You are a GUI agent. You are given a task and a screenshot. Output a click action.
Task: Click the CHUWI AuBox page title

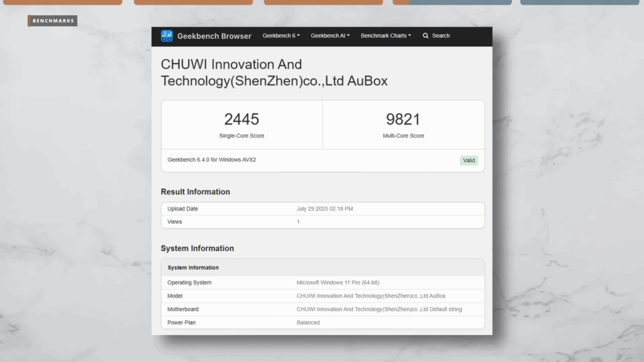274,72
